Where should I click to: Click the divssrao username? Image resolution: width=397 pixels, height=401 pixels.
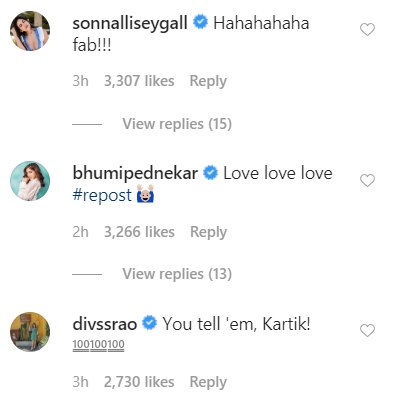click(x=105, y=324)
